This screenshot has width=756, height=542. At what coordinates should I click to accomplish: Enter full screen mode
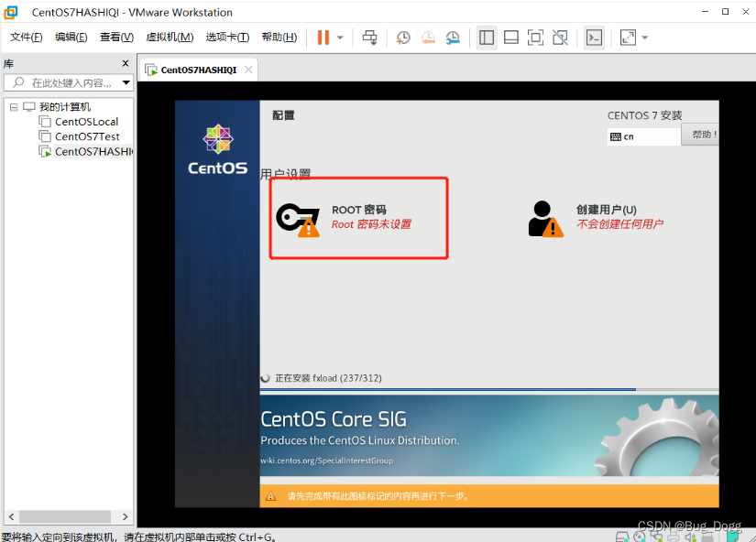coord(536,38)
